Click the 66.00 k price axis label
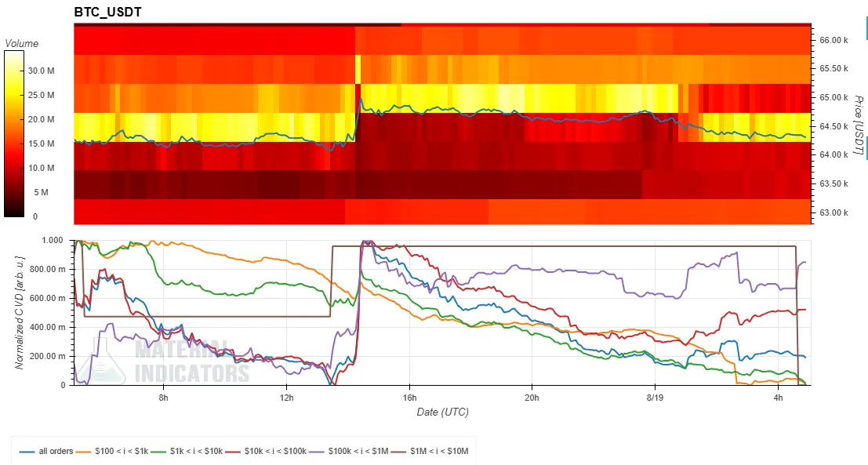The image size is (868, 465). coord(833,41)
